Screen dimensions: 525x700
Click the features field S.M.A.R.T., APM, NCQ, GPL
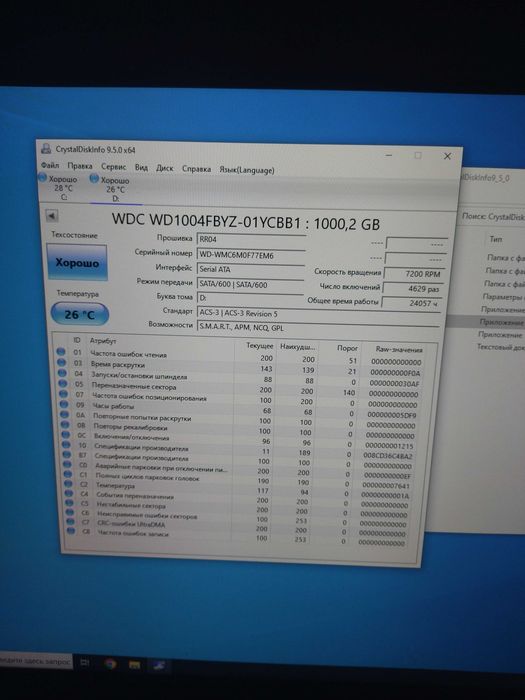[x=318, y=328]
